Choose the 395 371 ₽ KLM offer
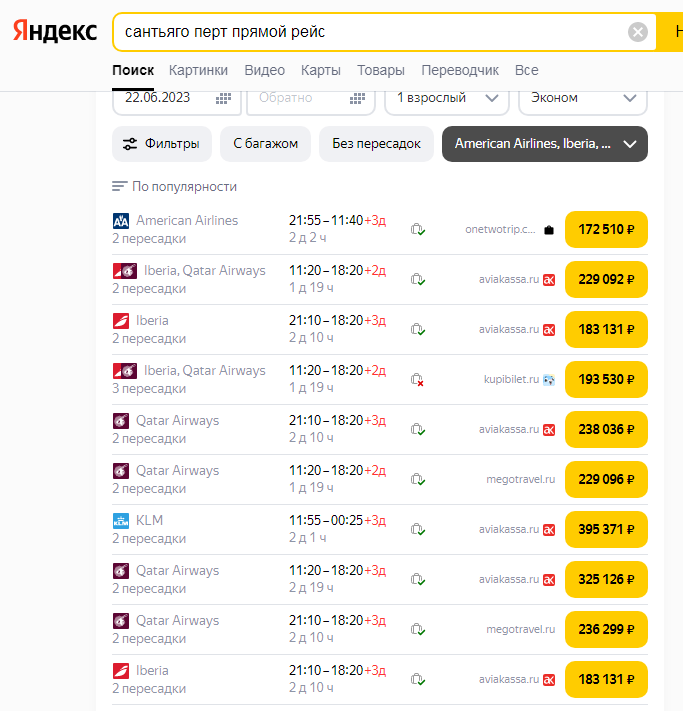This screenshot has width=683, height=711. 606,529
